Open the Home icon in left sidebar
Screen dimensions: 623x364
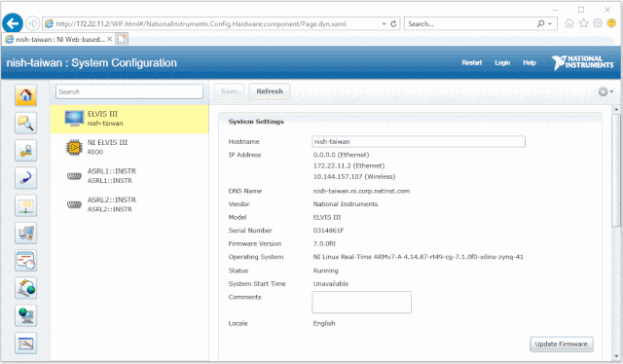tap(26, 95)
